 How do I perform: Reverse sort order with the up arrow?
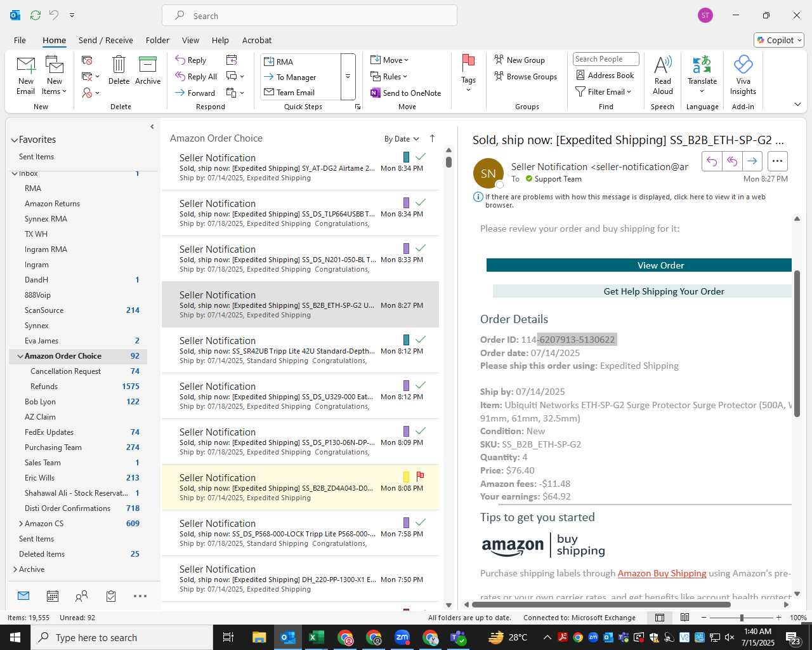pos(432,138)
